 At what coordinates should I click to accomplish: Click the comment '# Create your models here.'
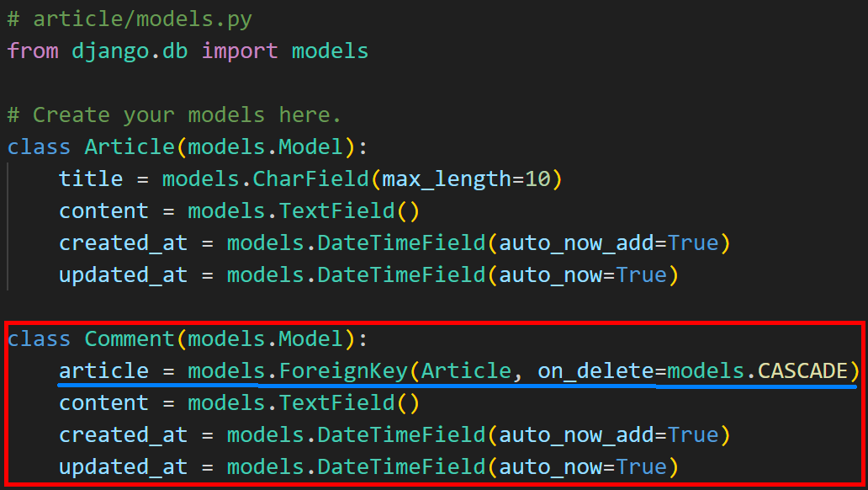click(174, 115)
